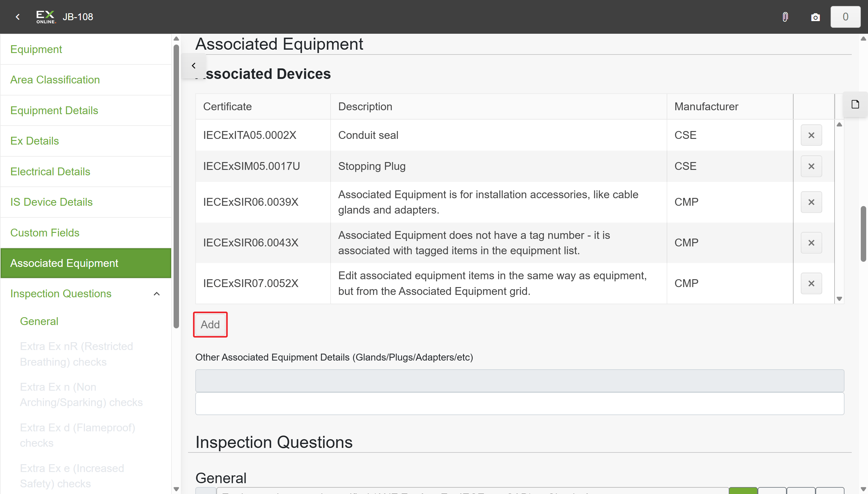Click the sidebar scrollbar thumb
868x494 pixels.
(176, 186)
